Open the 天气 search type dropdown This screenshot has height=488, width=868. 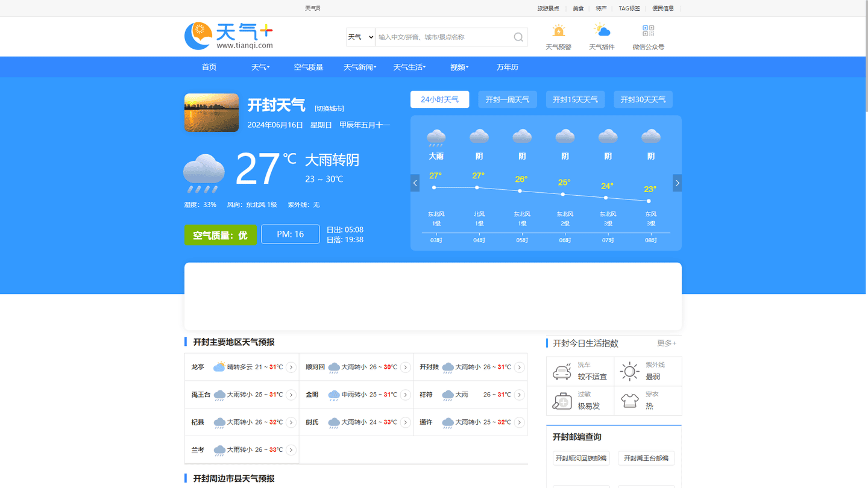pos(360,37)
